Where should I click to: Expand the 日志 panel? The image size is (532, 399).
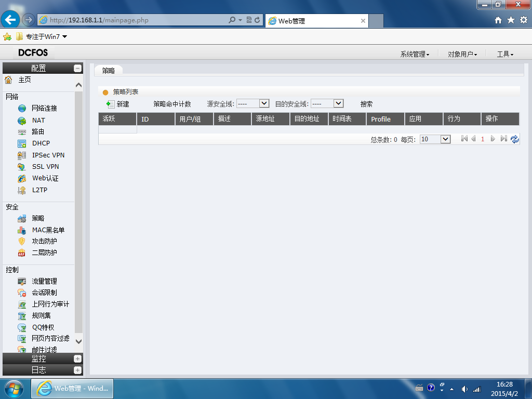[x=78, y=370]
